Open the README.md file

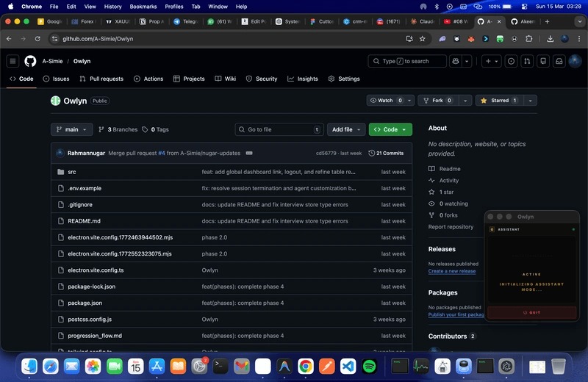click(x=84, y=221)
